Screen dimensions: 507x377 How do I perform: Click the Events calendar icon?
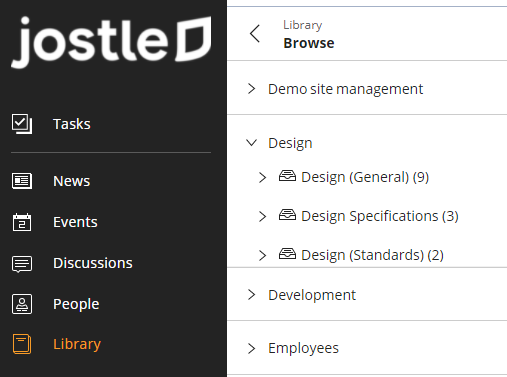(x=22, y=222)
